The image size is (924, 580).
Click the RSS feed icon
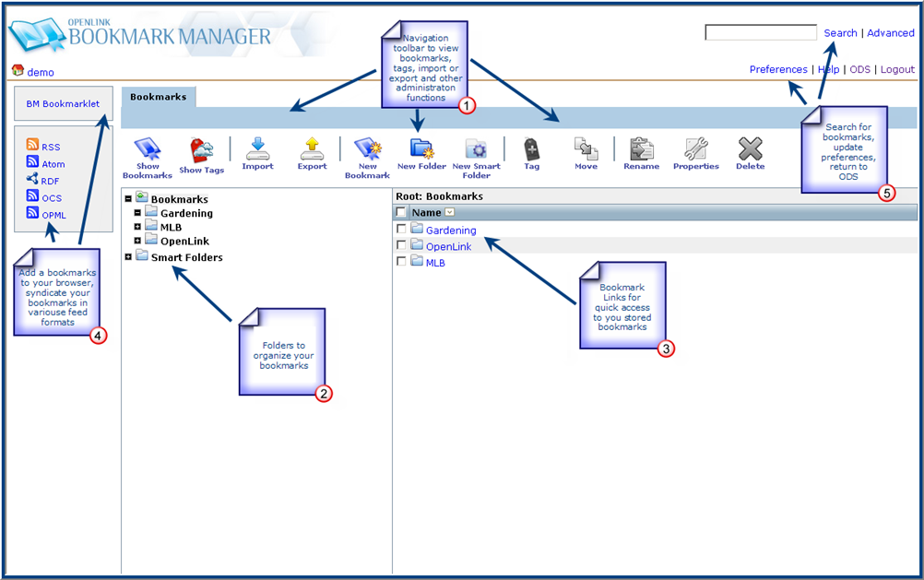[x=32, y=145]
